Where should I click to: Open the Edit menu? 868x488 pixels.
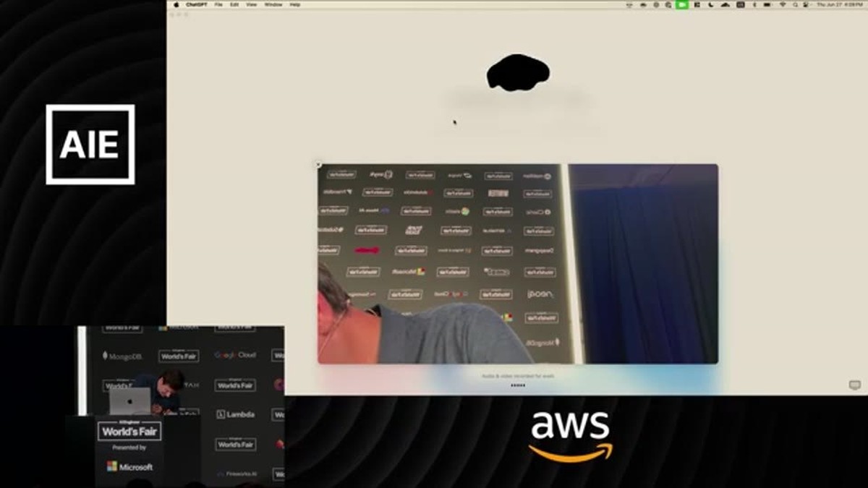click(x=234, y=4)
